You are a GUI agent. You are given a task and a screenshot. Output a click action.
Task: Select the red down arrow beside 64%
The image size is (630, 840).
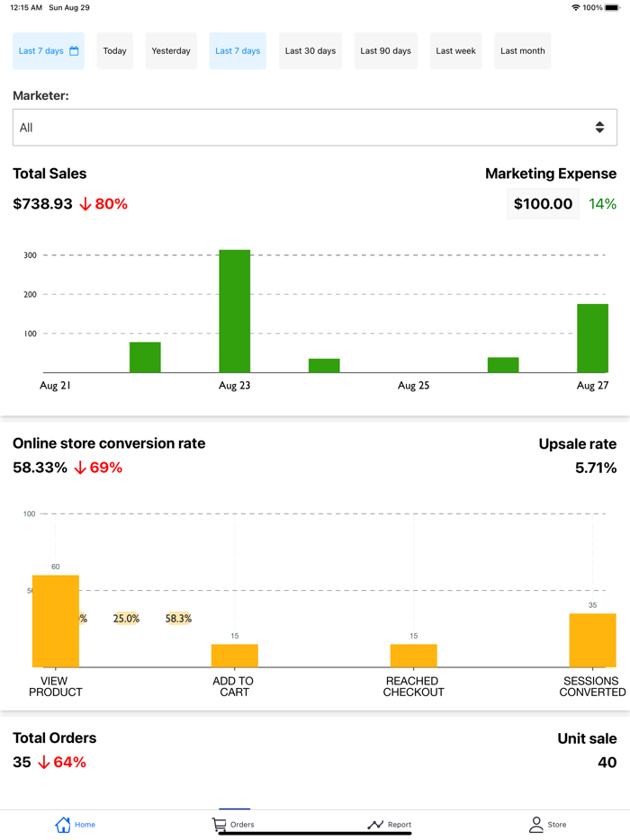tap(44, 763)
